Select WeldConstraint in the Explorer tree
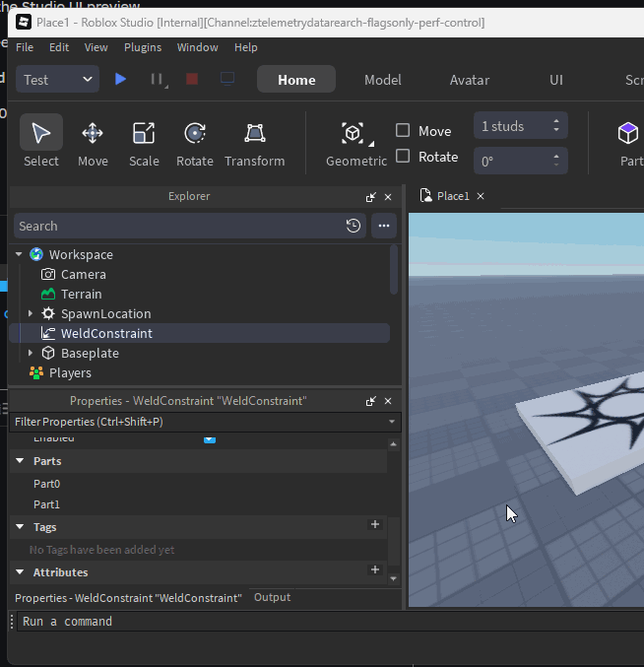Screen dimensions: 644x667 point(199,333)
